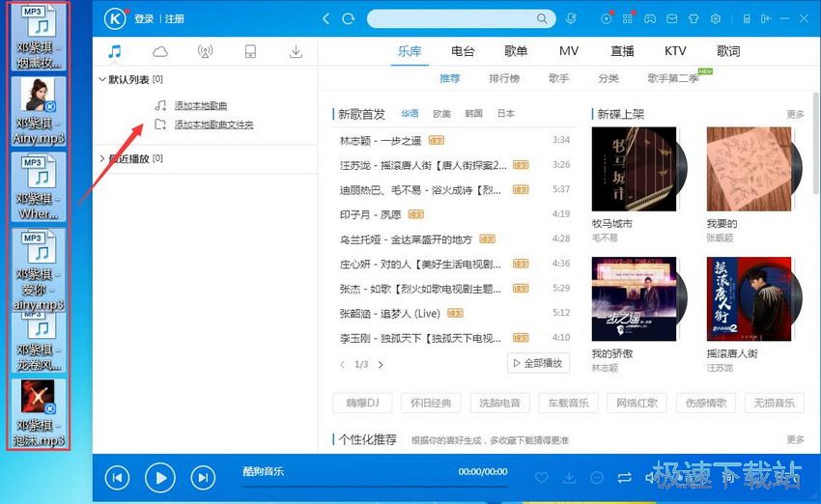Open the listen-to-identify song icon
Viewport: 821px width, 504px height.
pos(571,19)
